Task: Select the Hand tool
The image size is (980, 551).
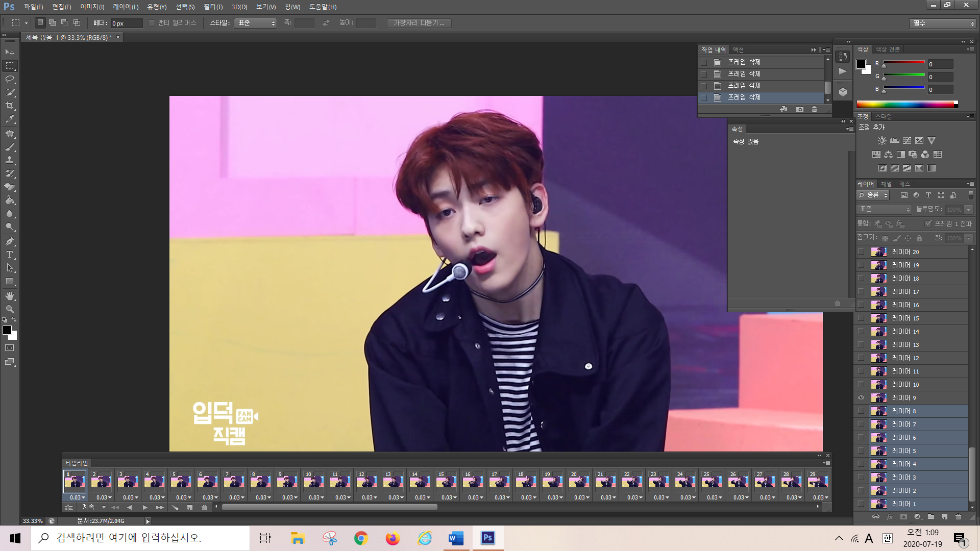Action: pyautogui.click(x=10, y=296)
